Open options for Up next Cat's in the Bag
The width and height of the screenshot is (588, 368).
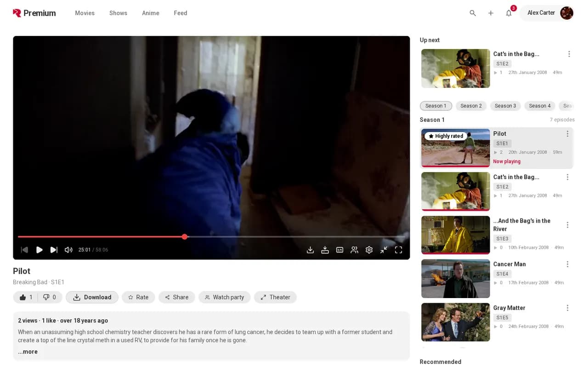coord(569,54)
